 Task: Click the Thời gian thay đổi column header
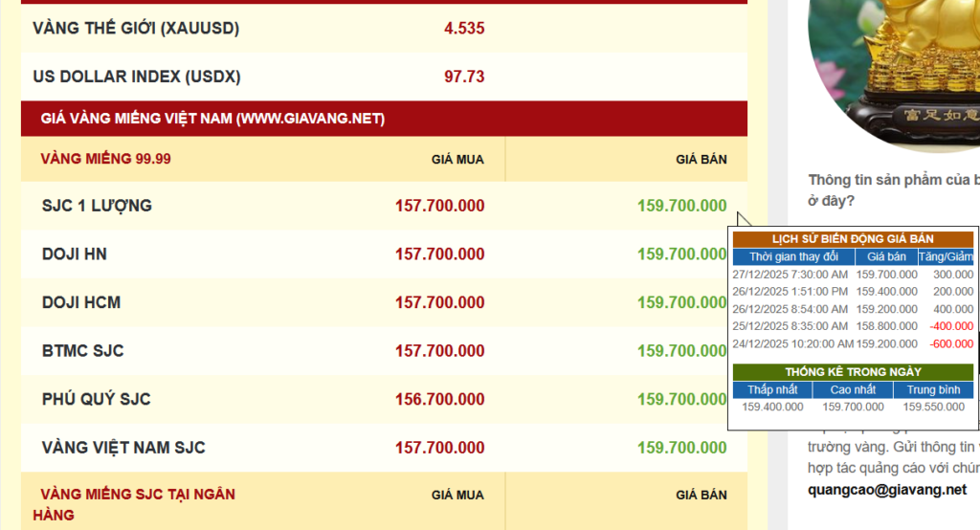point(793,256)
